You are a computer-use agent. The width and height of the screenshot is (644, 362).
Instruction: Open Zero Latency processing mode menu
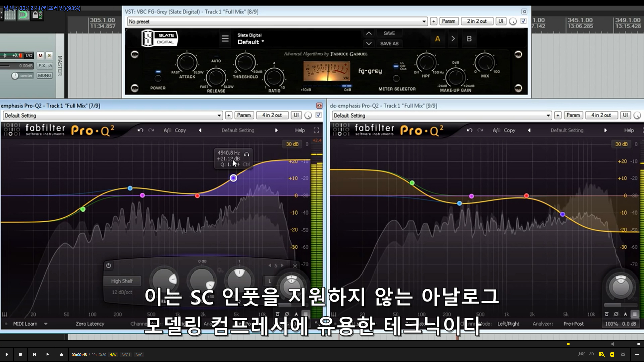click(90, 324)
